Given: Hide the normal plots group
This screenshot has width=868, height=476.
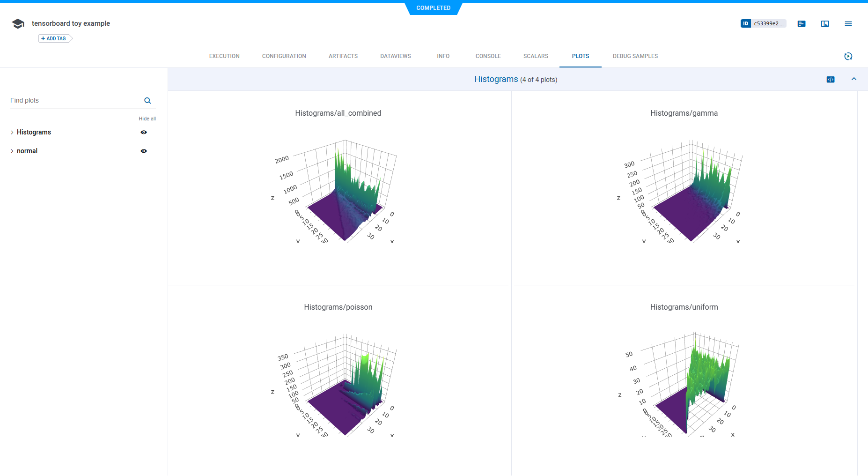Looking at the screenshot, I should pyautogui.click(x=144, y=151).
